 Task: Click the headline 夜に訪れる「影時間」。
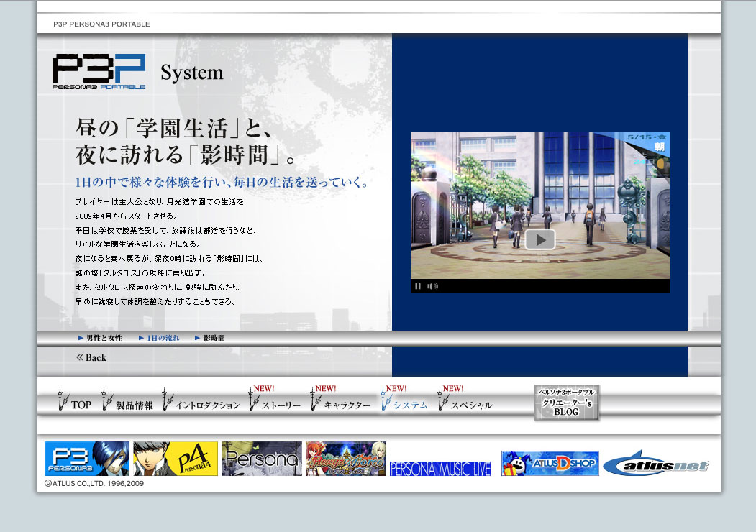click(x=186, y=155)
